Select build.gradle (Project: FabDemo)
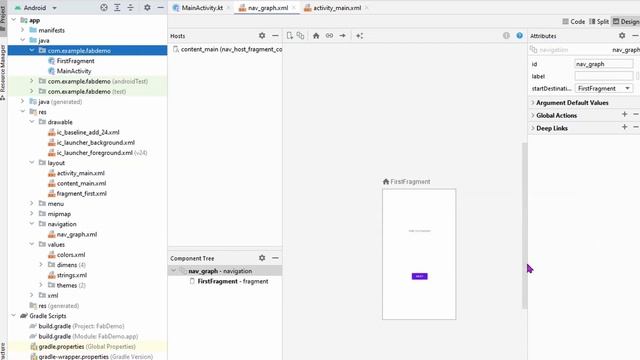 [81, 326]
